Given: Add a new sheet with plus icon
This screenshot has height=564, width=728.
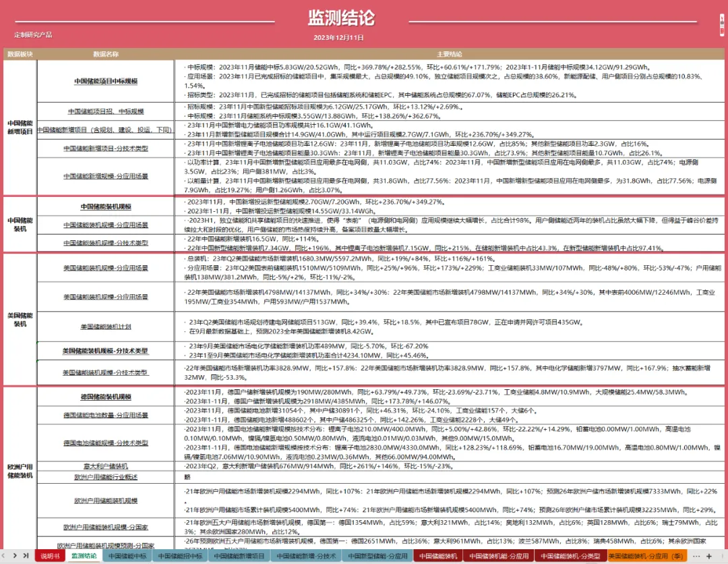Looking at the screenshot, I should (x=709, y=556).
